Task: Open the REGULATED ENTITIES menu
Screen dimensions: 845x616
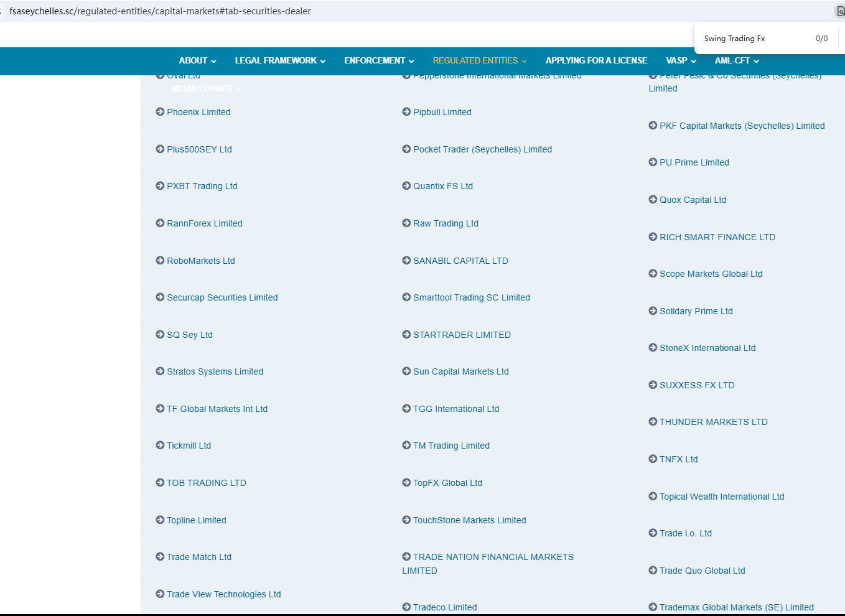Action: pos(480,61)
